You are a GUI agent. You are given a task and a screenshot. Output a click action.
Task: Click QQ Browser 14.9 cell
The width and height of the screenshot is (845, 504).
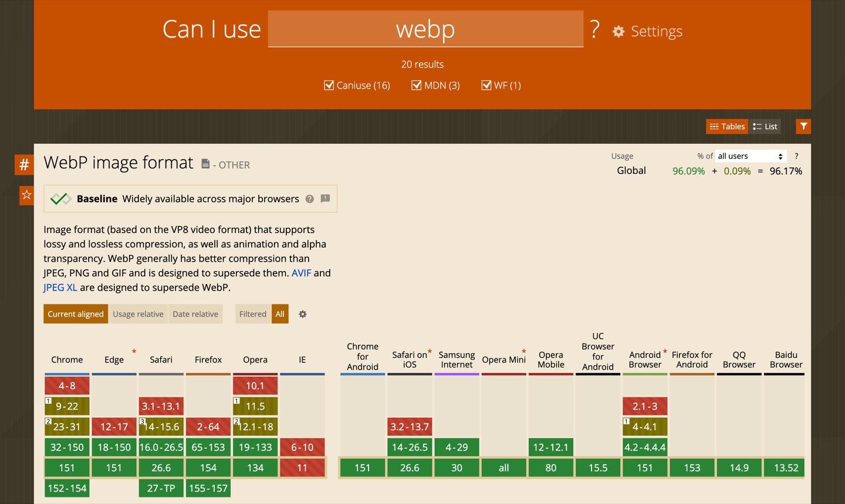tap(739, 468)
